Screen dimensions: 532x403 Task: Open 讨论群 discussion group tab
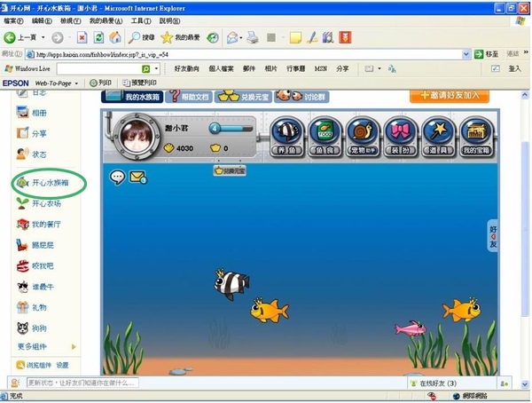pos(301,97)
